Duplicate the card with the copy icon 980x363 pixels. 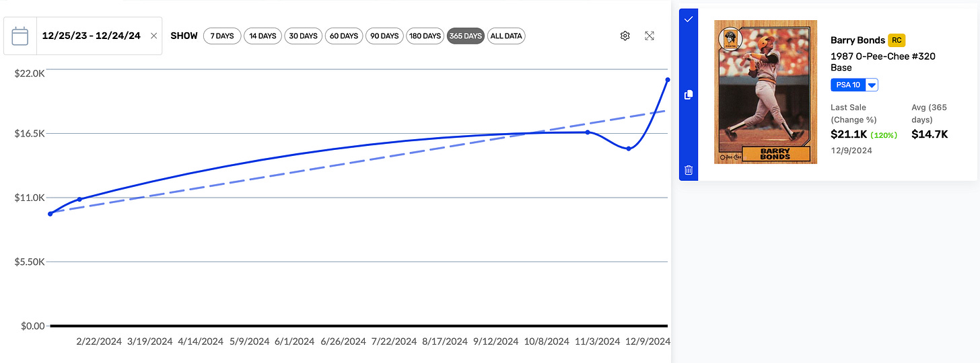[689, 95]
